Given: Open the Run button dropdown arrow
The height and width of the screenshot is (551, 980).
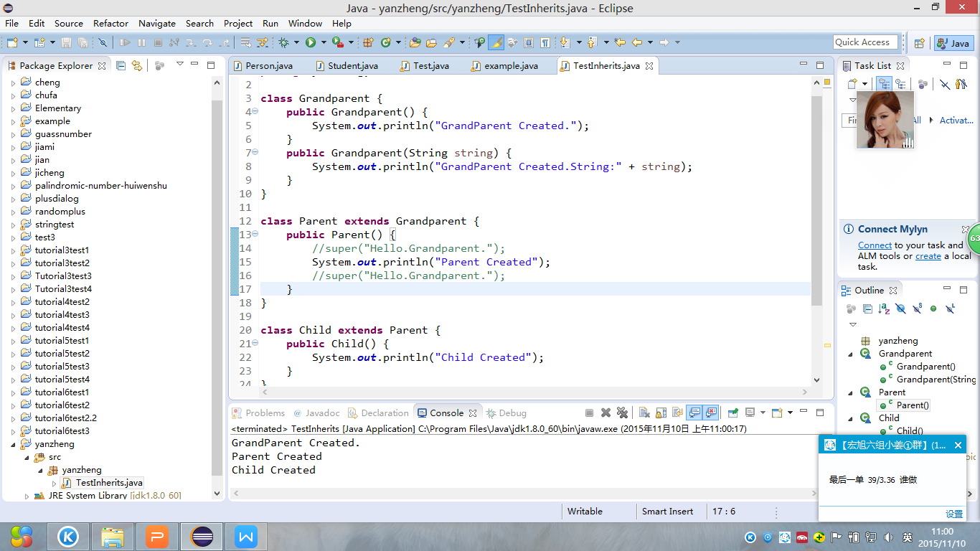Looking at the screenshot, I should click(324, 42).
